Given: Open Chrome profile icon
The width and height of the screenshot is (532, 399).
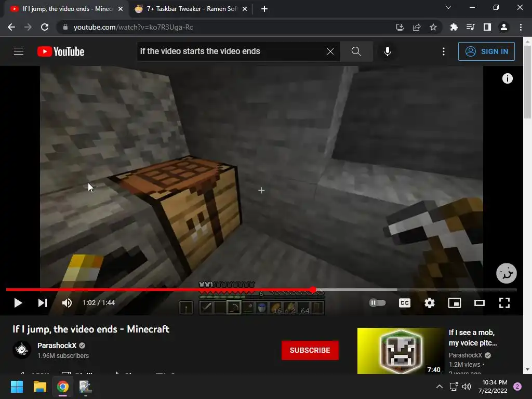Looking at the screenshot, I should [504, 27].
